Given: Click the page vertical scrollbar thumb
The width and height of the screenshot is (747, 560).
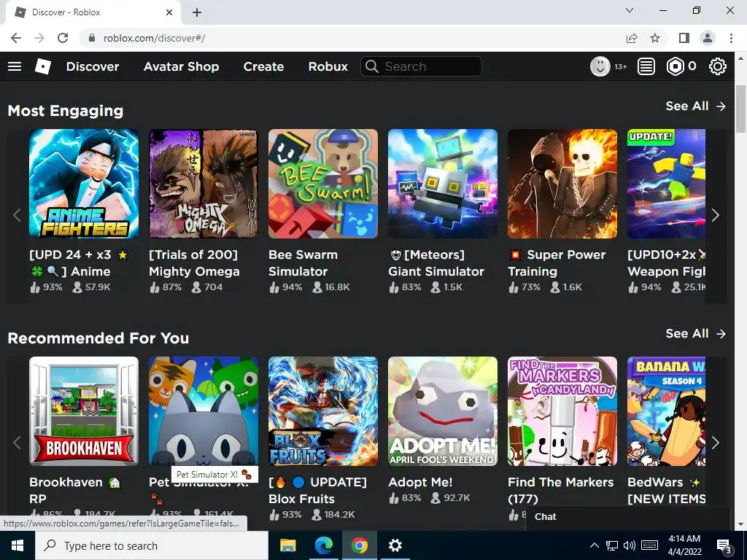Looking at the screenshot, I should tap(740, 109).
